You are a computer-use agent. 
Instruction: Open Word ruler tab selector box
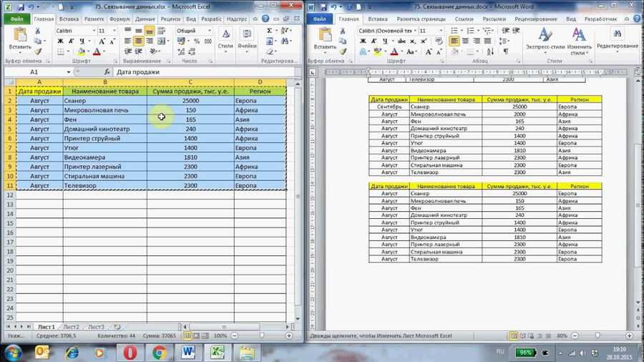313,72
